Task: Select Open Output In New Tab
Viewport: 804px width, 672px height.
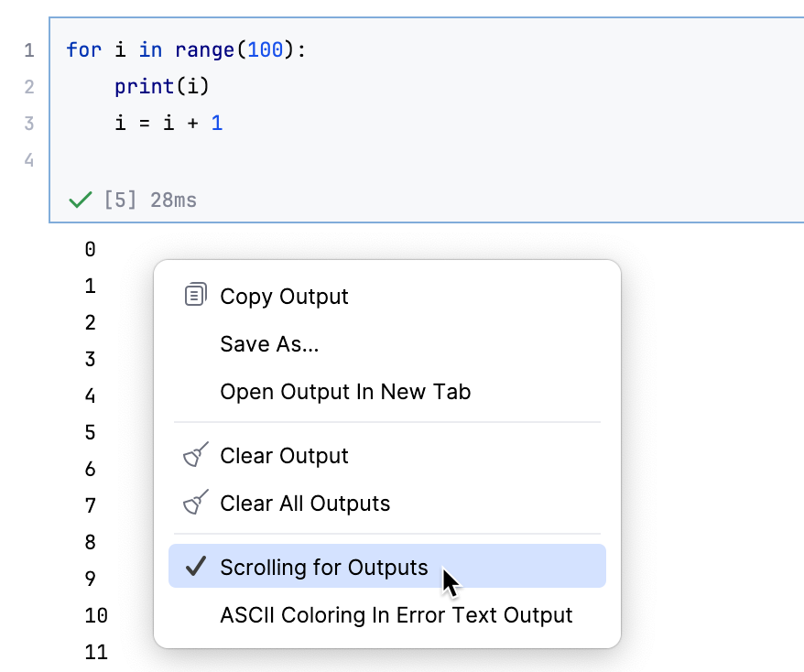Action: pyautogui.click(x=345, y=392)
